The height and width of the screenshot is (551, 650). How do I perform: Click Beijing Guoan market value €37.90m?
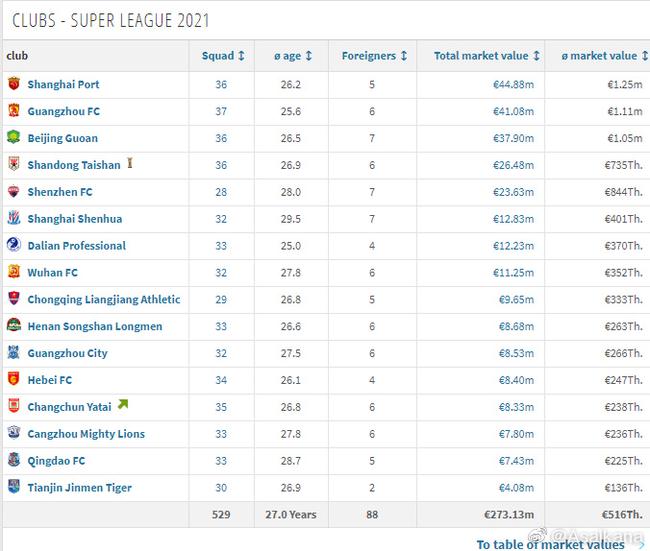click(513, 138)
